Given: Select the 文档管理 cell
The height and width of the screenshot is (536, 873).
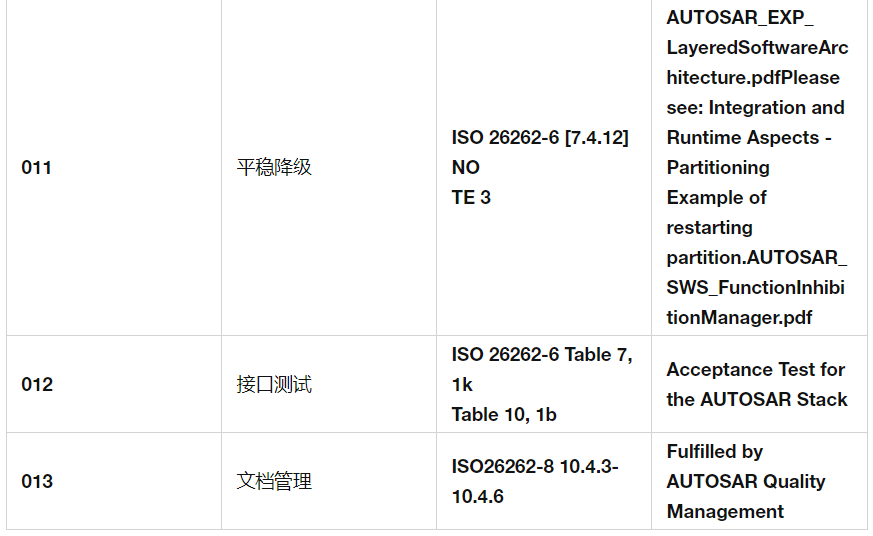Looking at the screenshot, I should pyautogui.click(x=274, y=481).
